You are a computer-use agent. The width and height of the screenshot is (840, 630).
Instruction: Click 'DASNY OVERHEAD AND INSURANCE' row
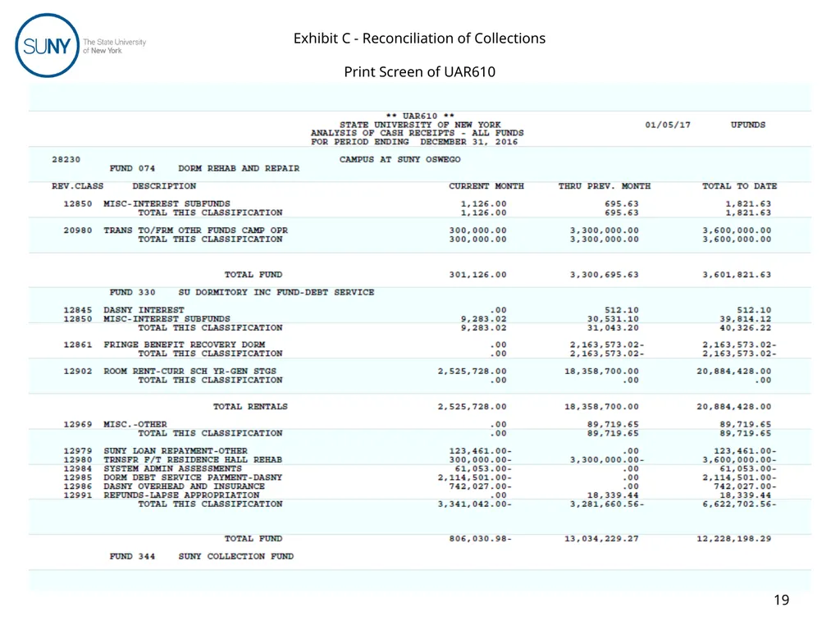420,486
